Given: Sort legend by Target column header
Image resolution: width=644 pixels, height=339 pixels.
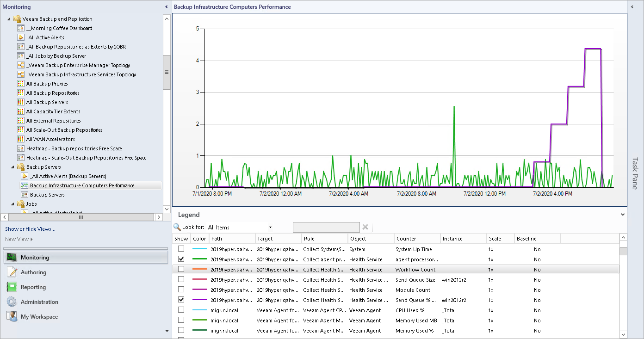Looking at the screenshot, I should pos(279,239).
